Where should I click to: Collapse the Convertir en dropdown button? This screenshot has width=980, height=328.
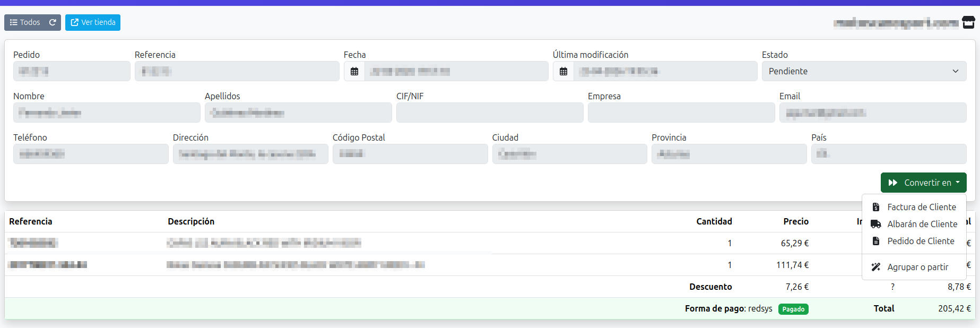923,183
